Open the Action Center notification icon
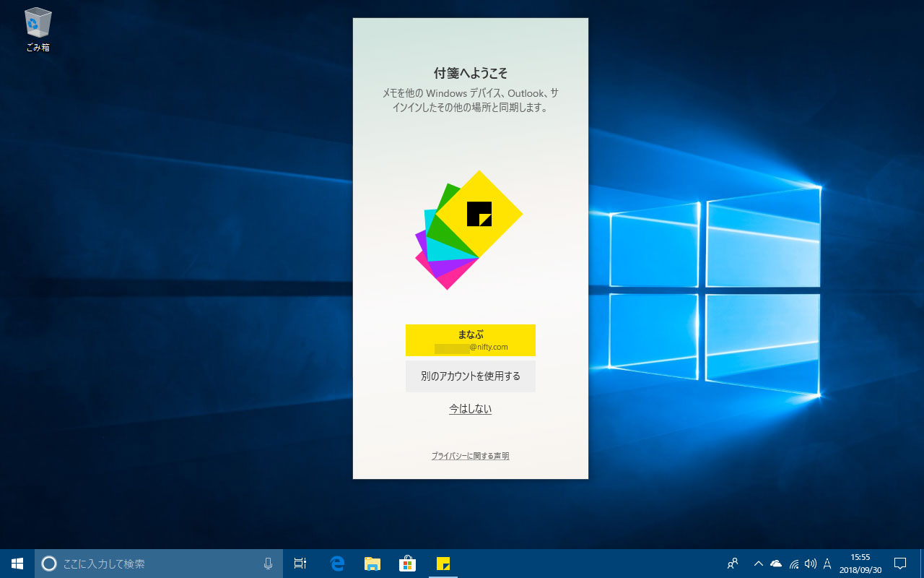The height and width of the screenshot is (578, 924). click(900, 564)
